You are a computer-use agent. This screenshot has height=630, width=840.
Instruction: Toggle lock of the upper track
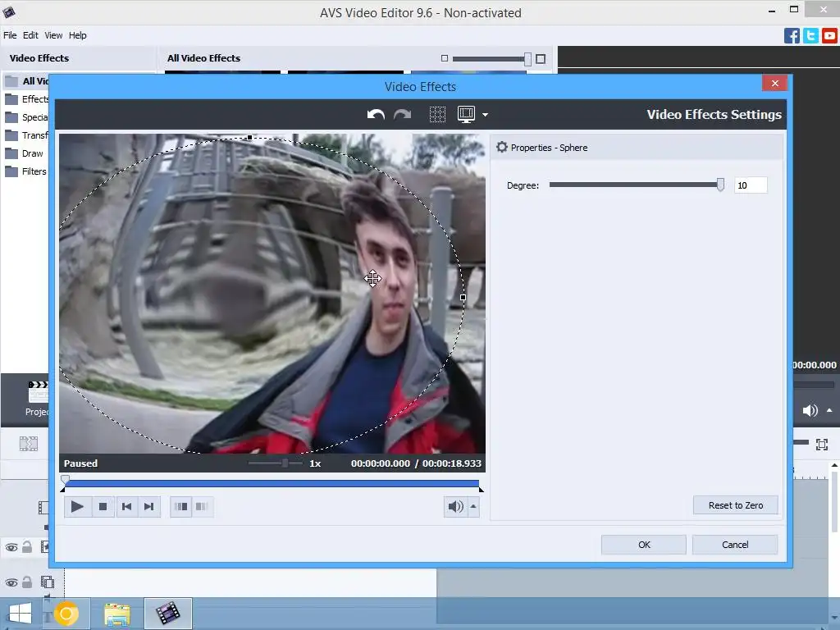click(x=27, y=547)
